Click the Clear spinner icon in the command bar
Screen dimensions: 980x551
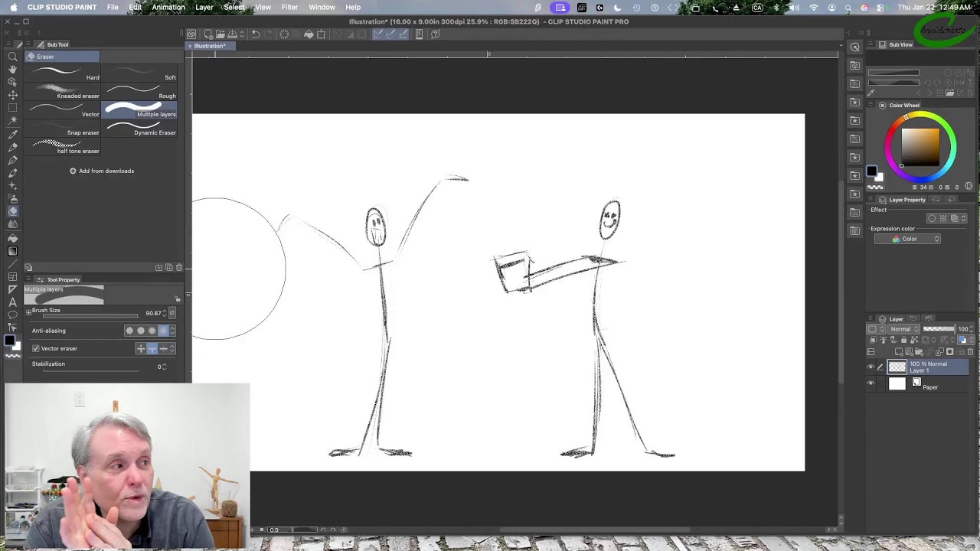[x=284, y=34]
